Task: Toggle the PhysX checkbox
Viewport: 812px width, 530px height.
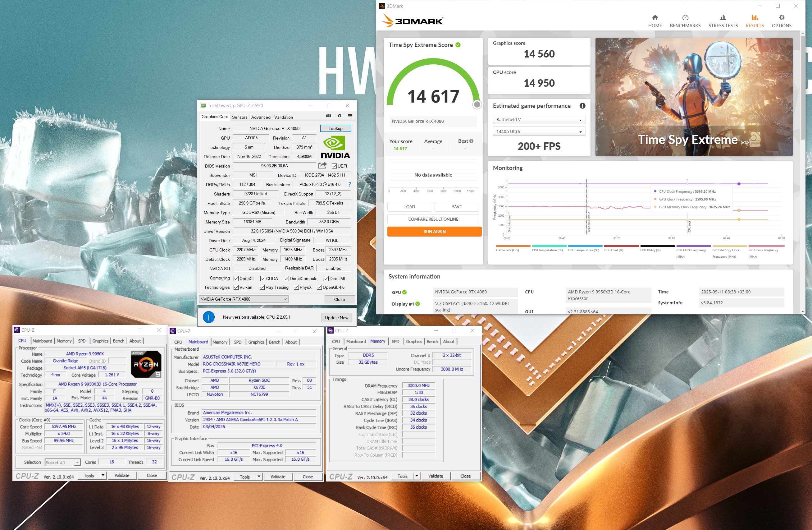Action: click(296, 287)
